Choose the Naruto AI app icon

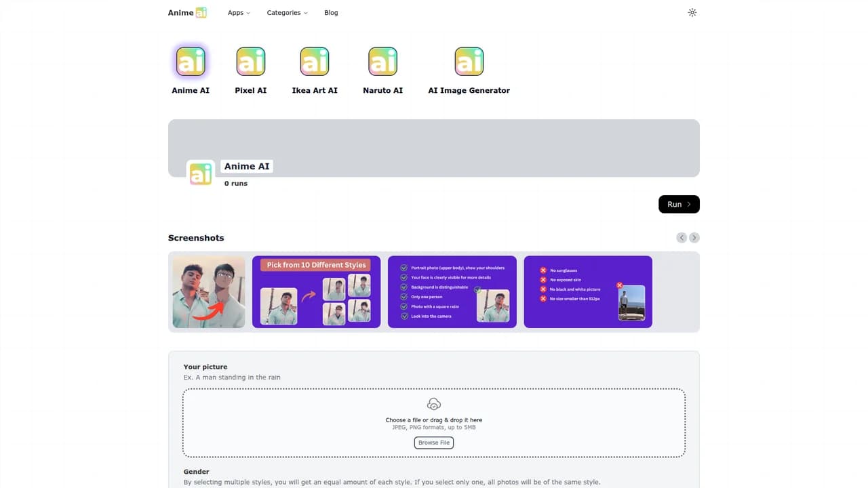tap(382, 62)
